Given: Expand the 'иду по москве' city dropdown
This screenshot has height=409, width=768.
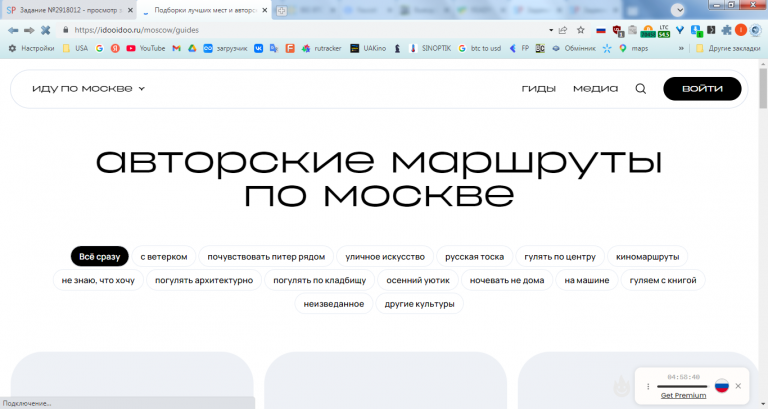Looking at the screenshot, I should tap(89, 89).
